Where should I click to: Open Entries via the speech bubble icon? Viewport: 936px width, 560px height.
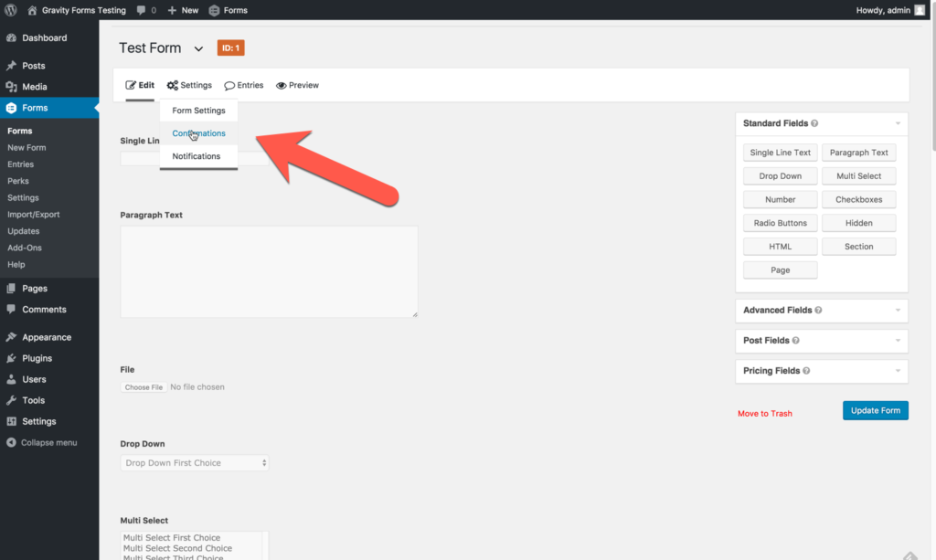tap(229, 85)
